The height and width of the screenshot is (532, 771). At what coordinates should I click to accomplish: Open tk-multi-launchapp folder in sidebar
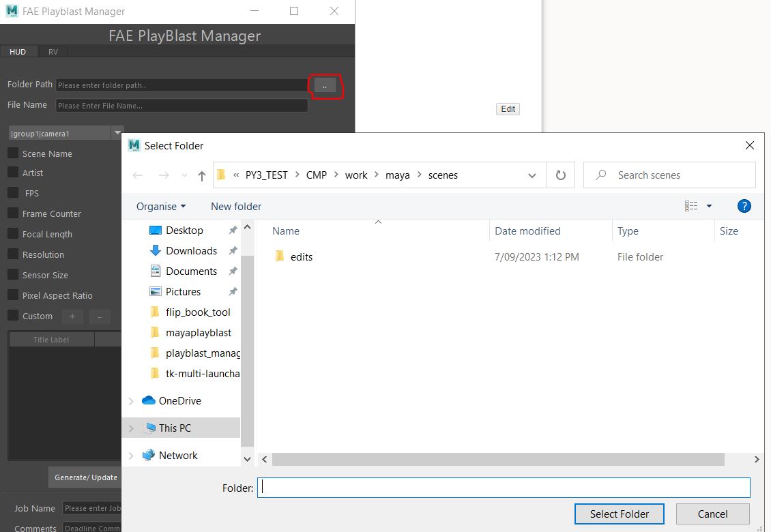click(x=203, y=374)
